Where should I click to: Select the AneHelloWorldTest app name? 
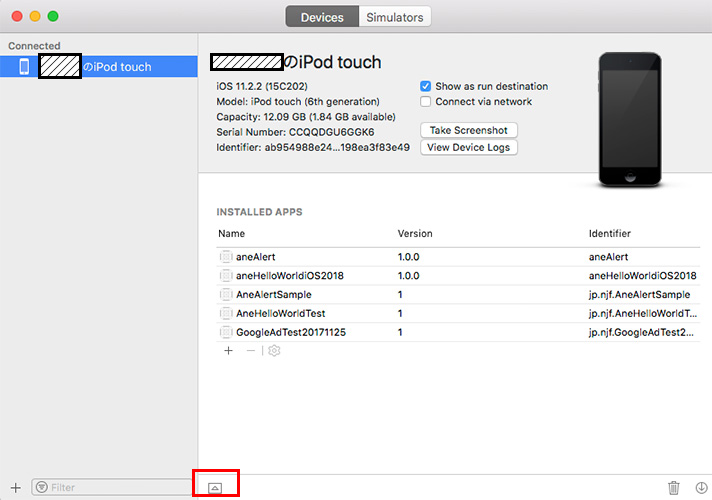[x=281, y=313]
